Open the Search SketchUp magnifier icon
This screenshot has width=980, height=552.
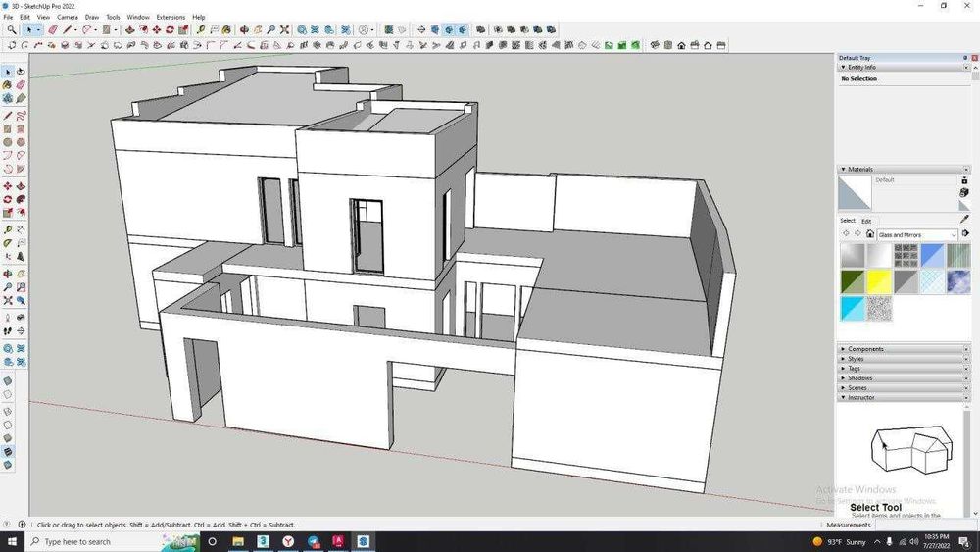[11, 30]
